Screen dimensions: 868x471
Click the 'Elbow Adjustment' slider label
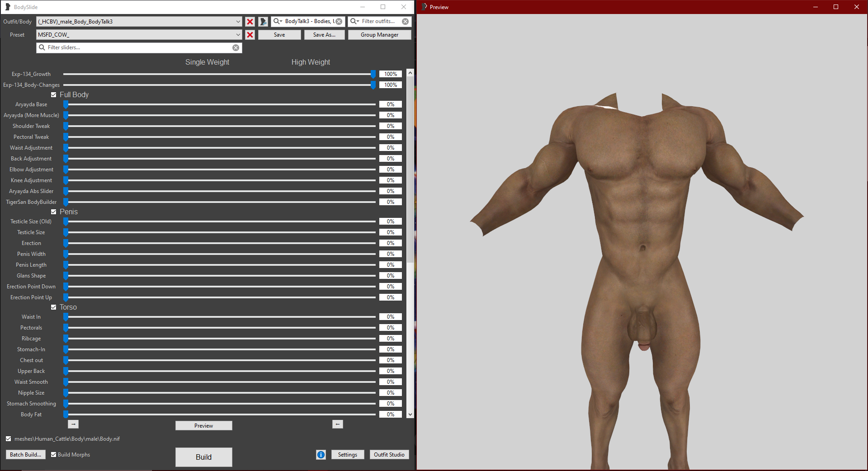tap(31, 170)
